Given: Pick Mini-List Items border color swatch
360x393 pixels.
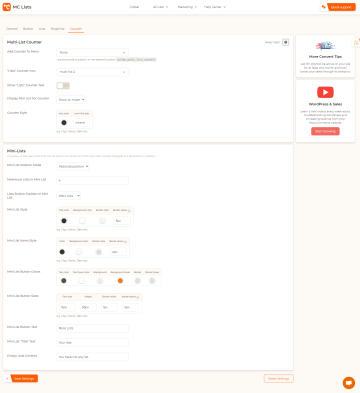Looking at the screenshot, I should pos(99,252).
